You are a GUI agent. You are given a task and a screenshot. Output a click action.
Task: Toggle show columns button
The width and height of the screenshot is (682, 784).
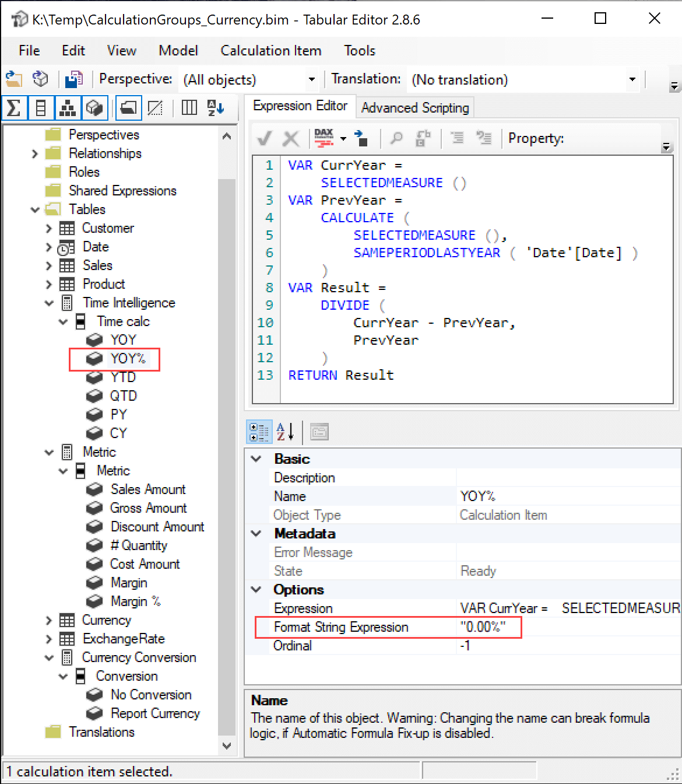[41, 107]
